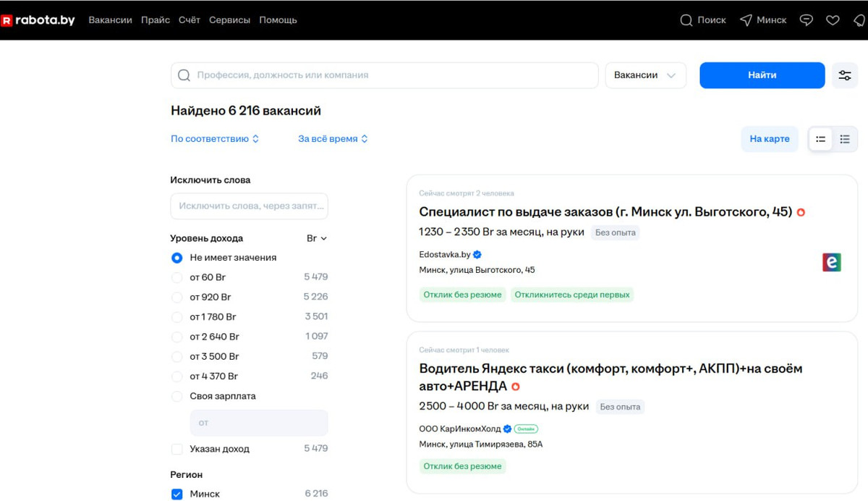
Task: Open advanced search filters icon
Action: (844, 75)
